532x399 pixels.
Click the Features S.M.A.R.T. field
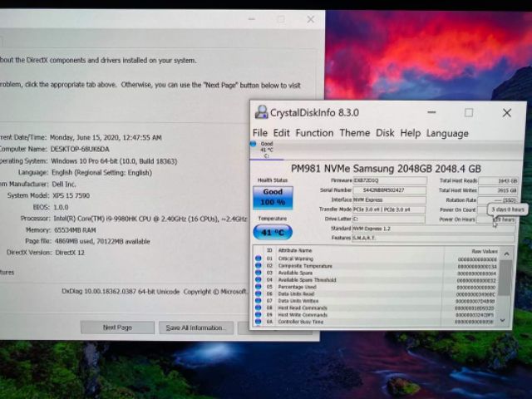point(433,239)
